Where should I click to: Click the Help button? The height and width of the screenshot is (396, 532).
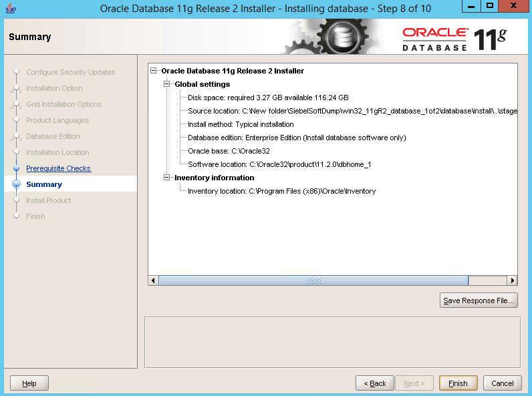[x=29, y=383]
